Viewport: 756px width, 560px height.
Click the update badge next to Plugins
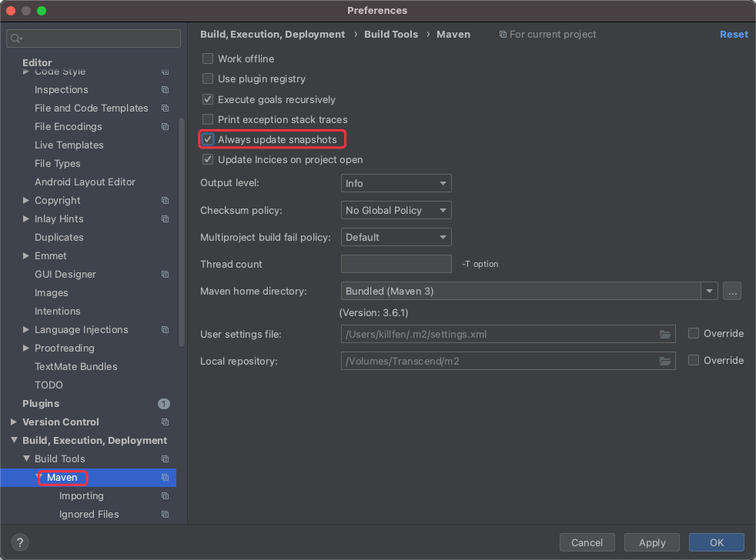pyautogui.click(x=164, y=404)
